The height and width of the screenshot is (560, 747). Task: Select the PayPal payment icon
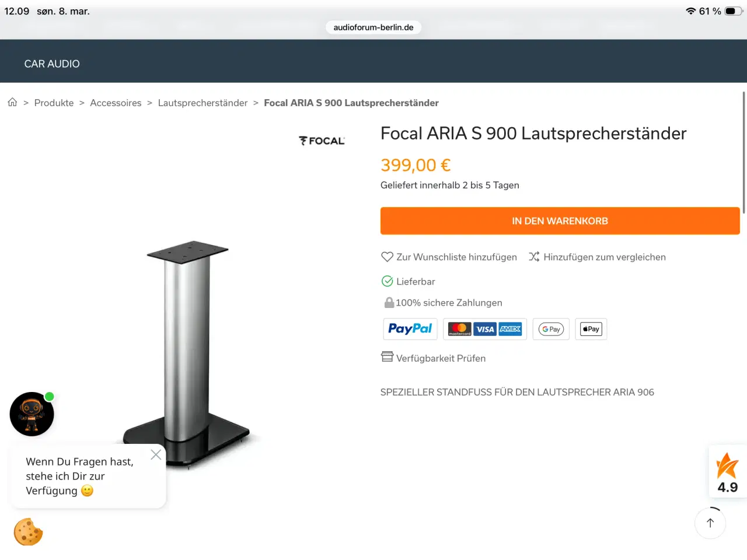tap(410, 328)
